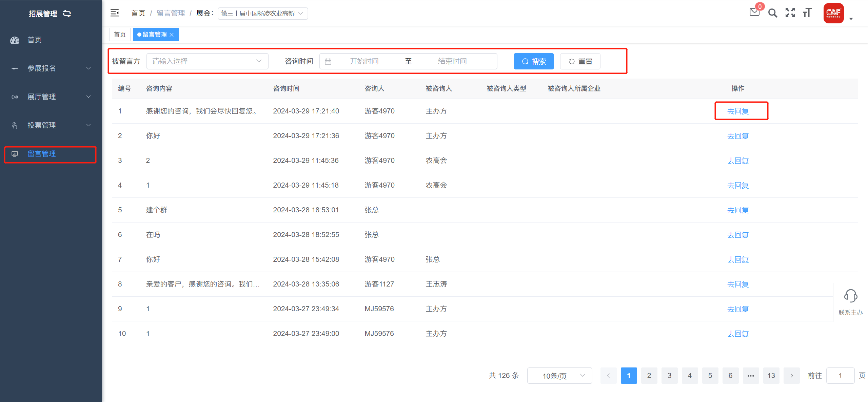868x402 pixels.
Task: Collapse the sidebar with hamburger icon
Action: click(x=115, y=13)
